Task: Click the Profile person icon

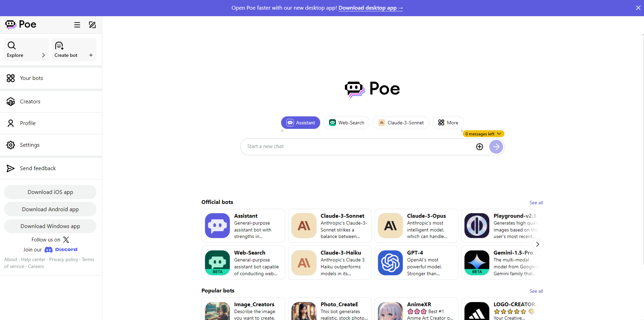Action: [11, 123]
